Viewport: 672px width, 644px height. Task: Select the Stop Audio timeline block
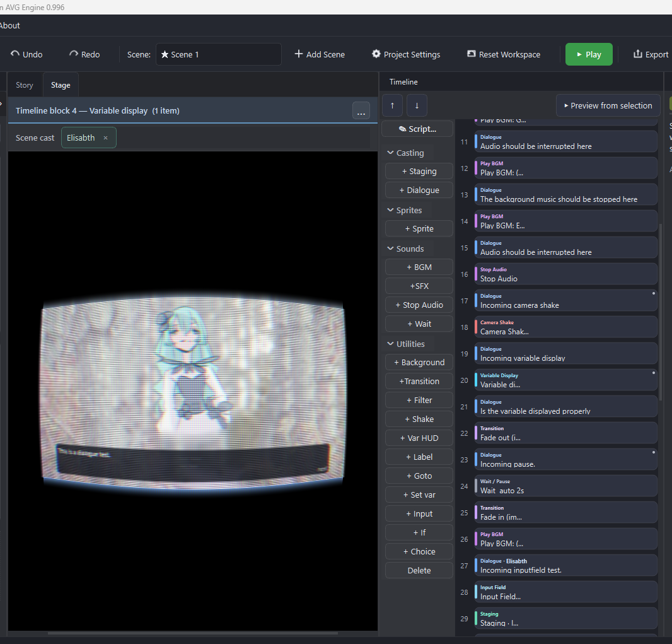[565, 274]
